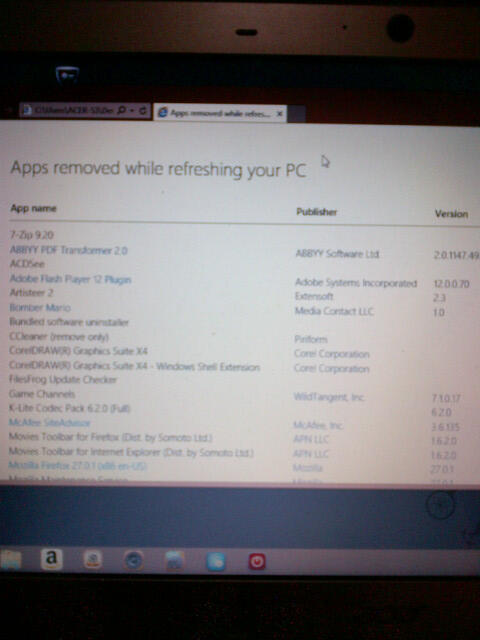This screenshot has height=640, width=480.
Task: Click 'Movies Toolbar for Internet Explorer' entry
Action: pyautogui.click(x=131, y=452)
